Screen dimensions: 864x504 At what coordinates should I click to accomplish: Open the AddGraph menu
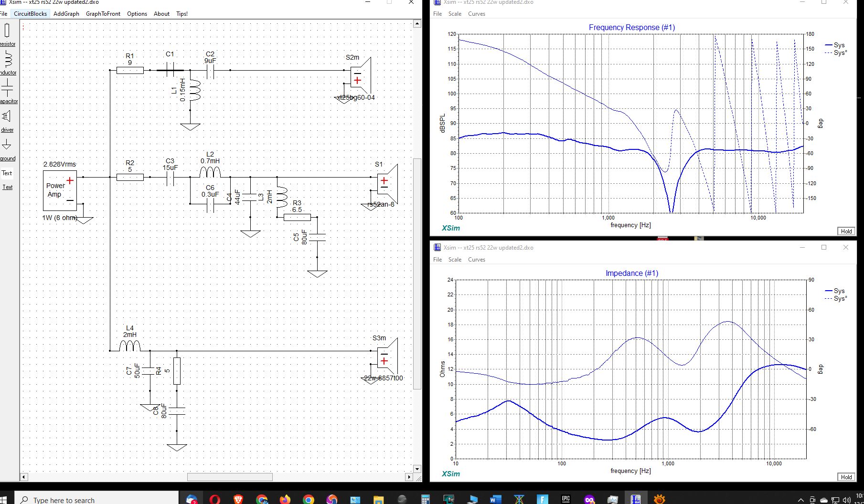(66, 14)
